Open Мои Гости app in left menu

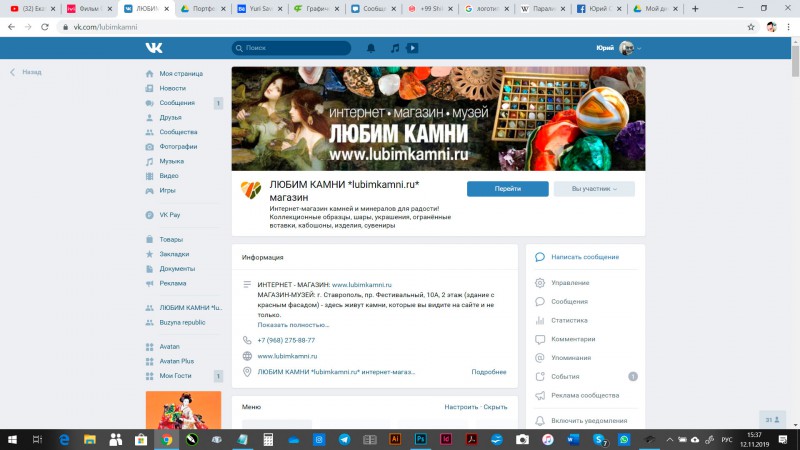(x=175, y=376)
